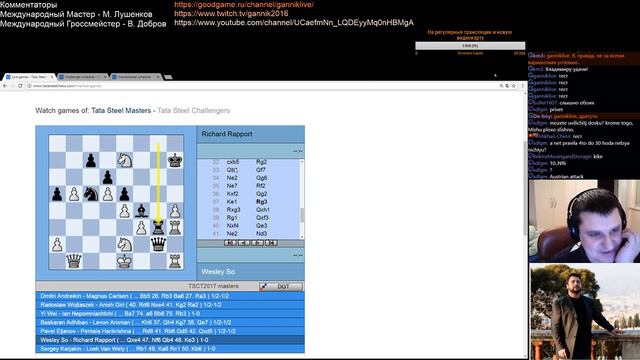Click the white knight on e7
The image size is (640, 360).
(x=124, y=160)
